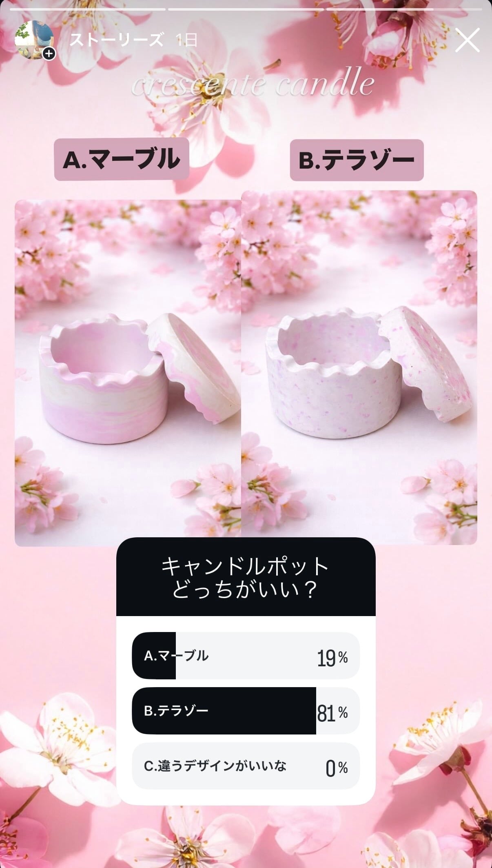Image resolution: width=492 pixels, height=868 pixels.
Task: Close the story with the X icon
Action: tap(467, 40)
